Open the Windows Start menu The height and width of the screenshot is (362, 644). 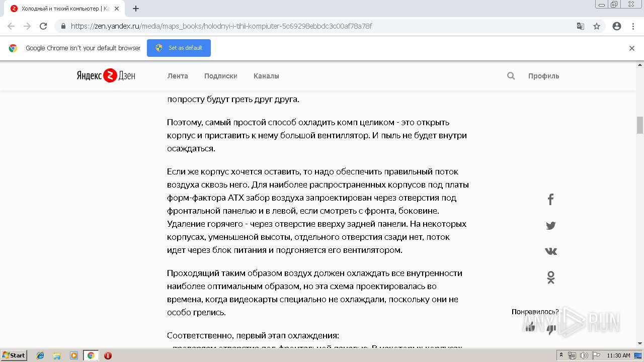click(14, 355)
